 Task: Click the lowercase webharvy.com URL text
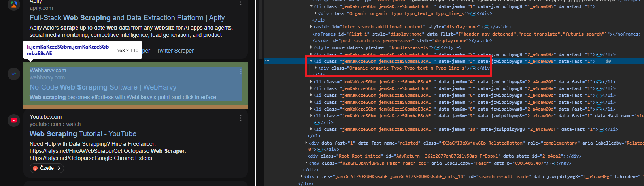[x=47, y=77]
